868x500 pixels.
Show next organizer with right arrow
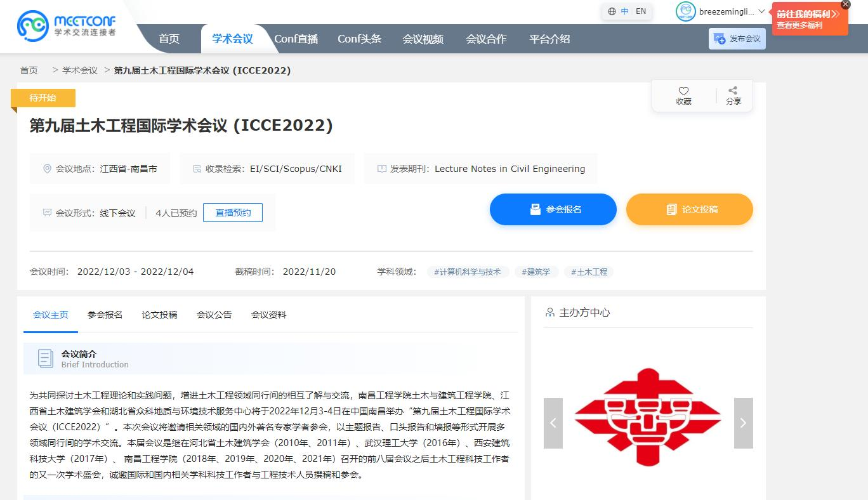[x=743, y=423]
